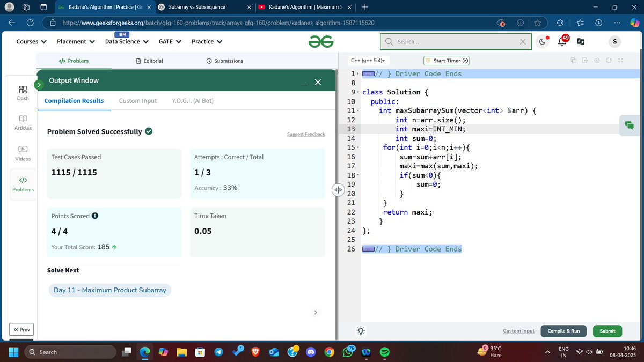Viewport: 644px width, 362px height.
Task: Open the Dash sidebar item
Action: click(23, 92)
